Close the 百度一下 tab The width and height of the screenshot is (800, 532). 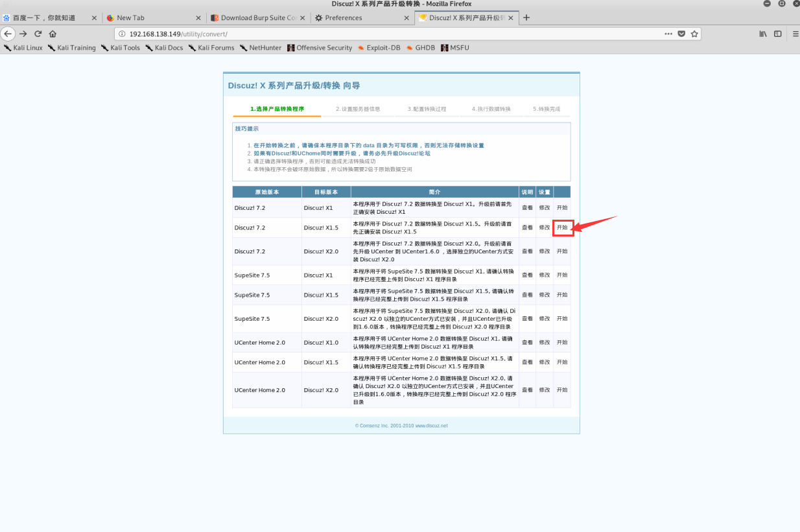click(x=95, y=18)
